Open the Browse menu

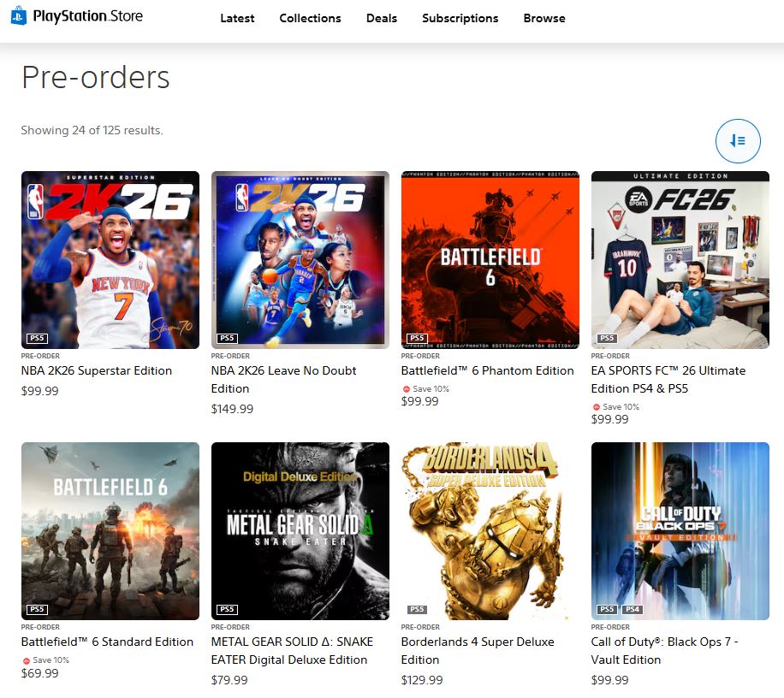[x=544, y=19]
